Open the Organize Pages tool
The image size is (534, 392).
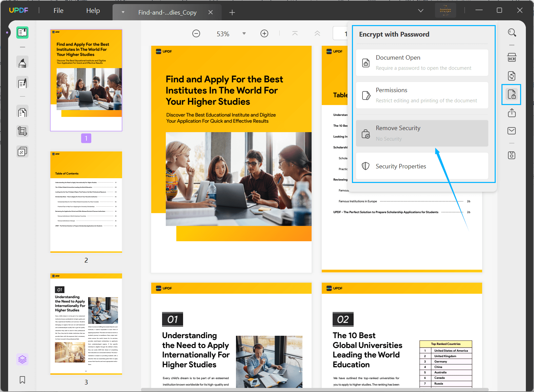pyautogui.click(x=22, y=112)
